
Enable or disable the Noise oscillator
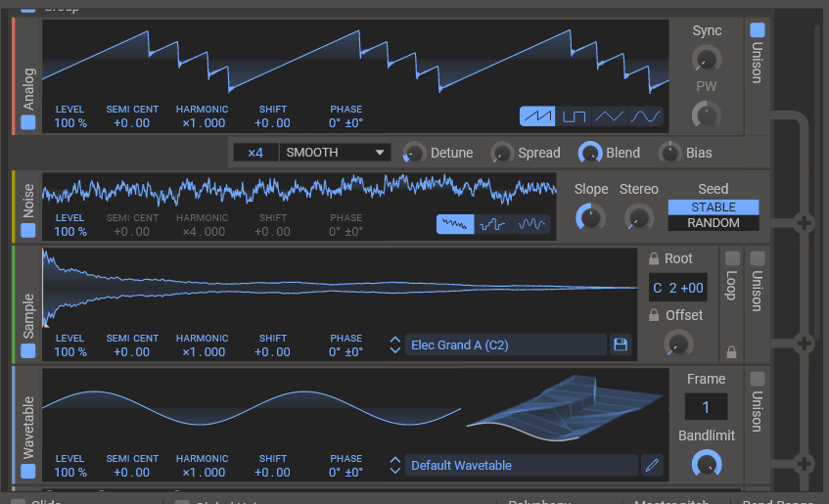[28, 231]
